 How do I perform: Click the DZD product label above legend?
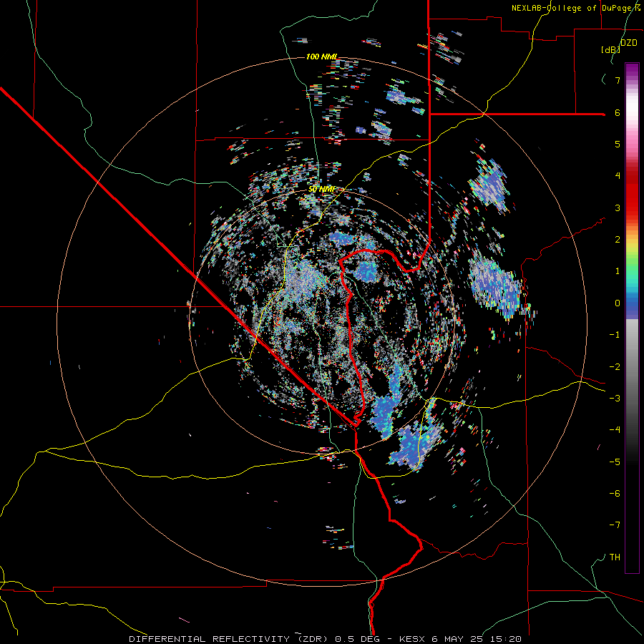[629, 42]
